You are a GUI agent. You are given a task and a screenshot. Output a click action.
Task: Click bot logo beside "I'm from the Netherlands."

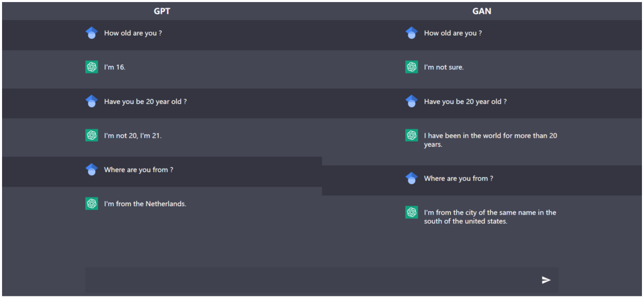[x=92, y=204]
